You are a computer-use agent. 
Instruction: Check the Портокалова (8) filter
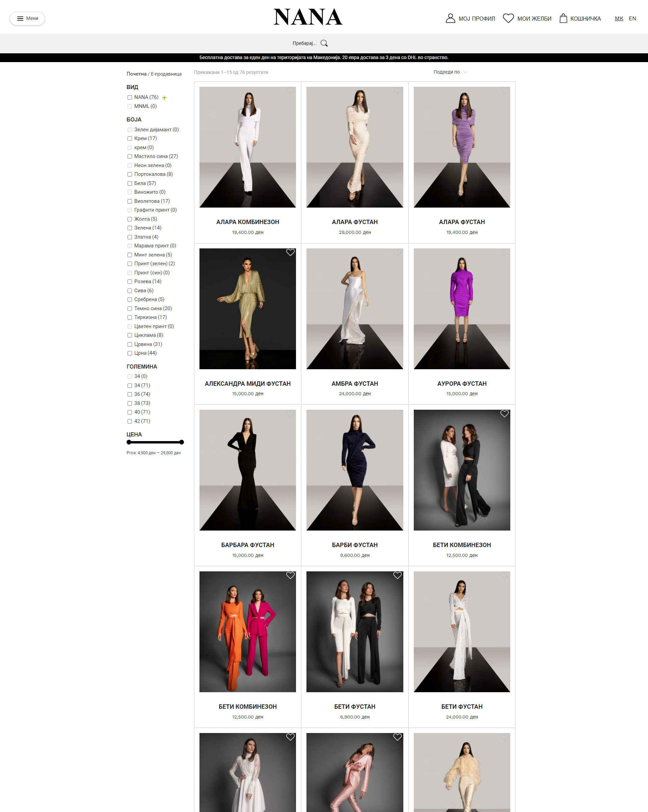130,174
